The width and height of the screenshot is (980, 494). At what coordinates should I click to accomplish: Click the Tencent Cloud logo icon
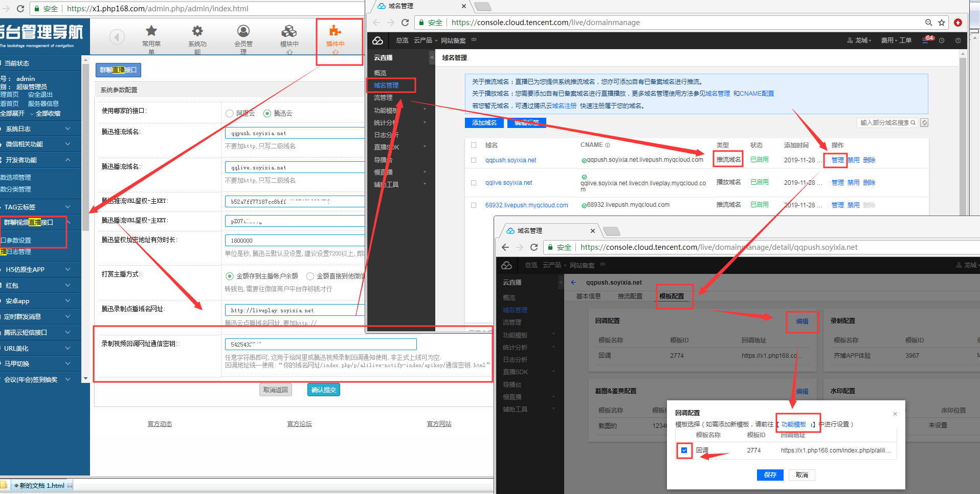(x=378, y=40)
